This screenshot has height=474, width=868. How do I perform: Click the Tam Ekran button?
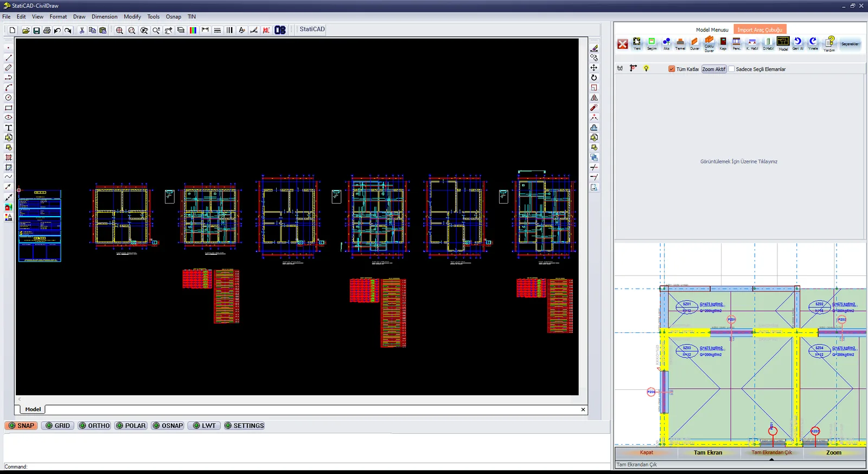[x=708, y=452]
